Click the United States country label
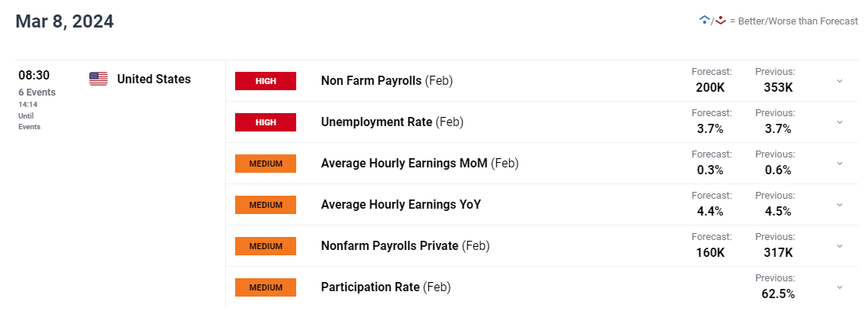 (154, 79)
